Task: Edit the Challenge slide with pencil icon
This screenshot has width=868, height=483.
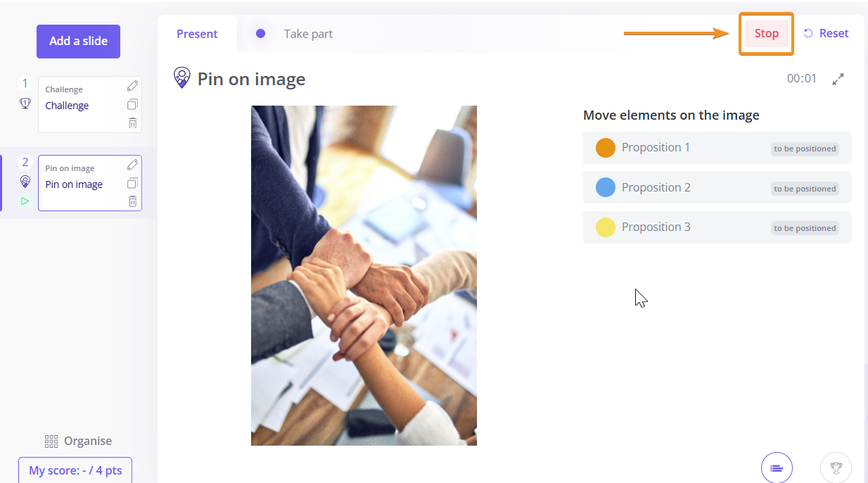Action: click(132, 87)
